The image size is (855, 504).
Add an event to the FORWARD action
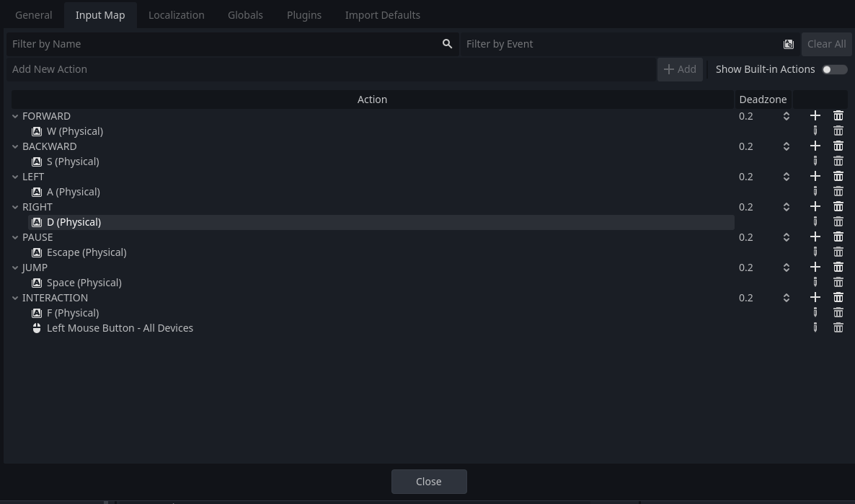tap(815, 116)
